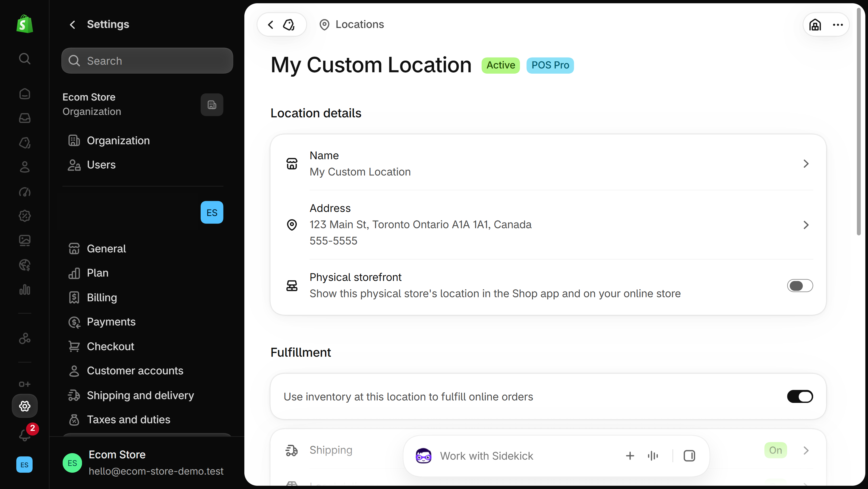This screenshot has width=868, height=489.
Task: Click the tag icon in header pill
Action: (289, 25)
